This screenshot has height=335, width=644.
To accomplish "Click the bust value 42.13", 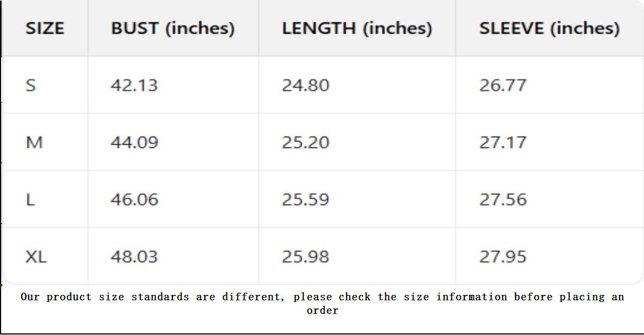I will (x=134, y=86).
